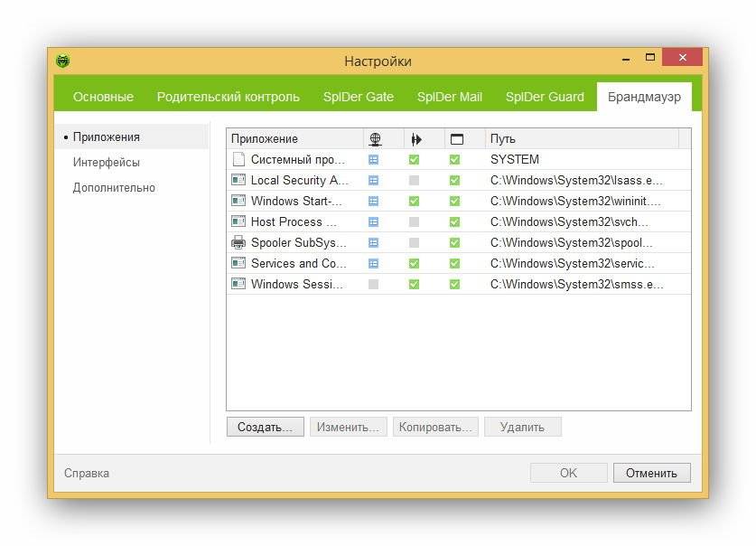The height and width of the screenshot is (546, 756).
Task: Open network rules icon for Services and Controller
Action: (373, 263)
